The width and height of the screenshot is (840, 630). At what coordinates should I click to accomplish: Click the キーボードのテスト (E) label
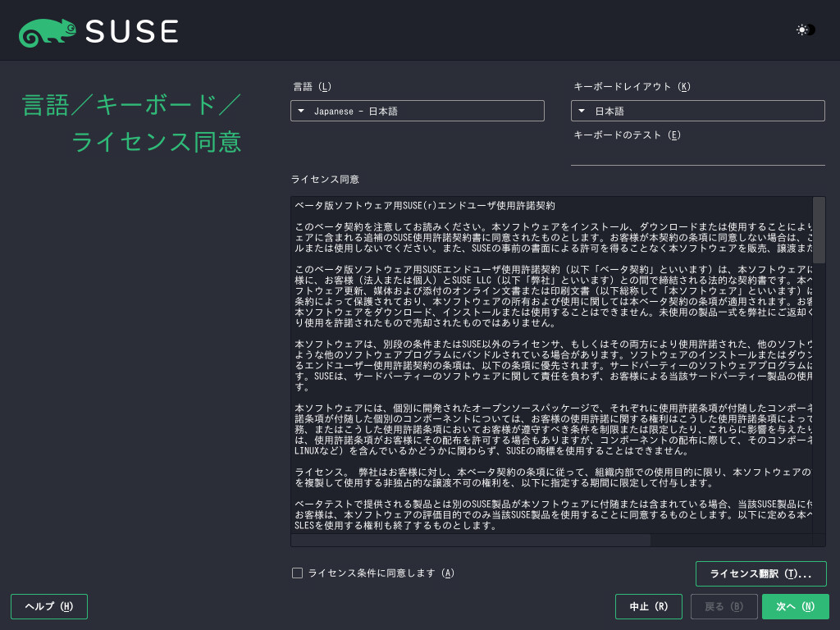(x=628, y=135)
